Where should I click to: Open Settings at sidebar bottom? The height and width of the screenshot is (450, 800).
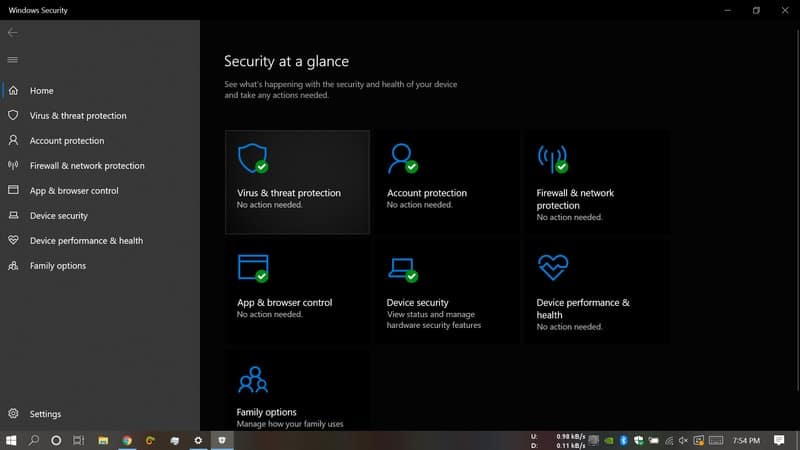[x=100, y=414]
